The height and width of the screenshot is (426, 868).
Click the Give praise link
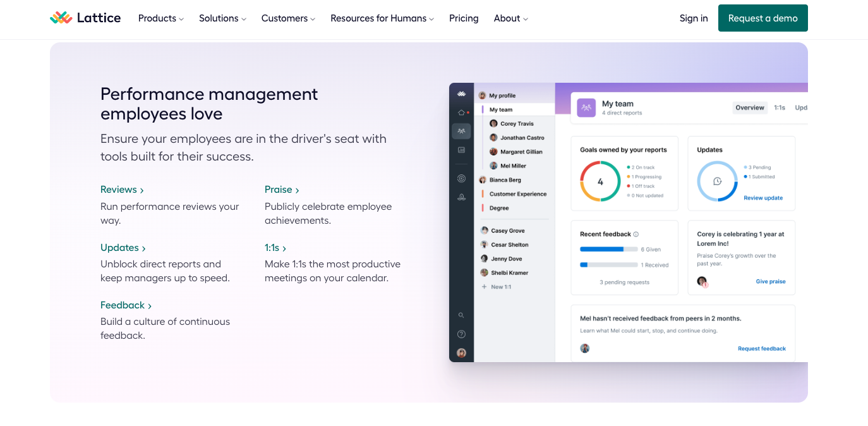[x=771, y=281]
